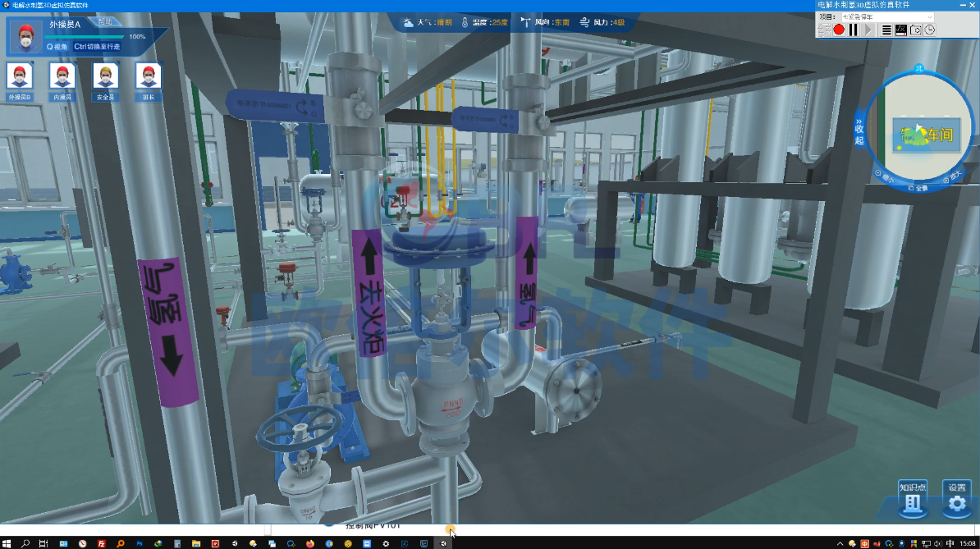Open the 项目 project dropdown
The image size is (980, 549).
tap(886, 16)
